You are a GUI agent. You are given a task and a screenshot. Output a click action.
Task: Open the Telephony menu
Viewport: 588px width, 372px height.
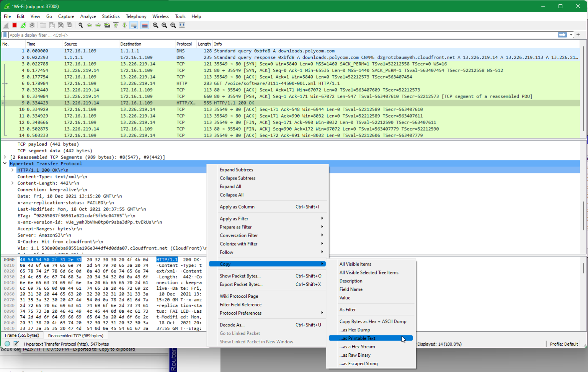[136, 16]
